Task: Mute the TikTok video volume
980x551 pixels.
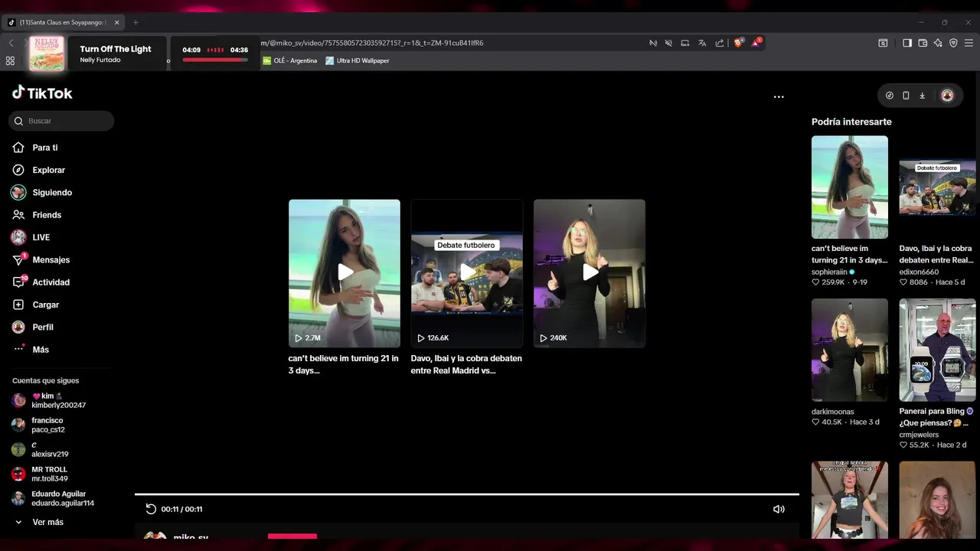Action: click(x=779, y=509)
